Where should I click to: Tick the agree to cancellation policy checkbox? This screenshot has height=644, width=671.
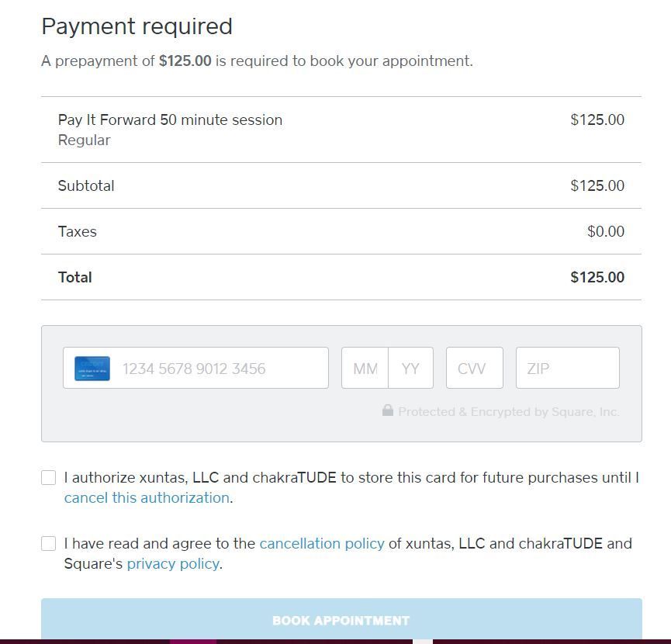point(49,544)
